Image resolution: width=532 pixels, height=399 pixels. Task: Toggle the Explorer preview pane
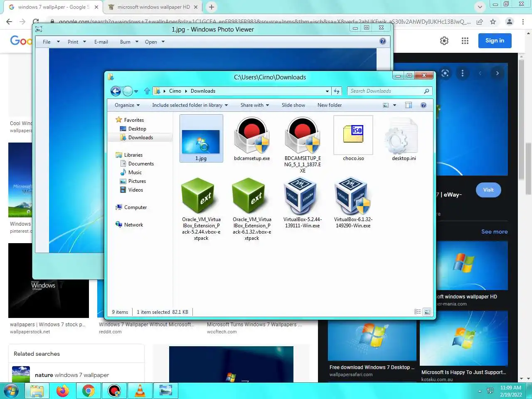tap(409, 105)
